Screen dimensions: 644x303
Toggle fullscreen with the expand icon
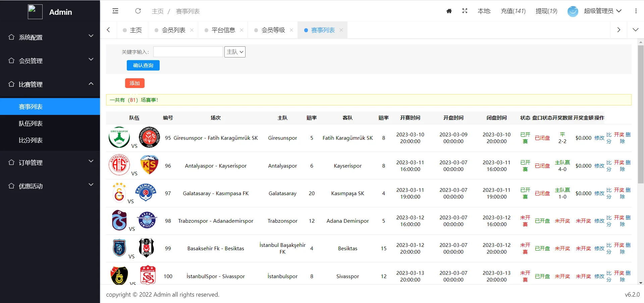click(465, 11)
